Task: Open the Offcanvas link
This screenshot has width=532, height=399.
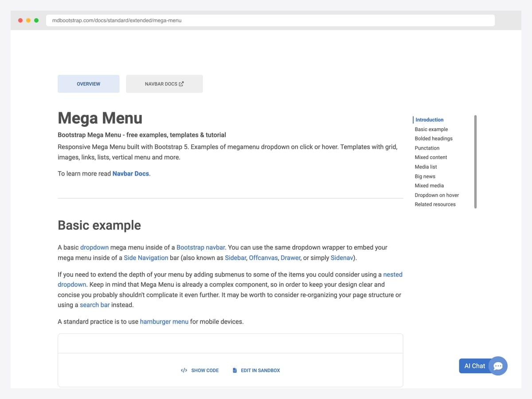Action: click(263, 258)
